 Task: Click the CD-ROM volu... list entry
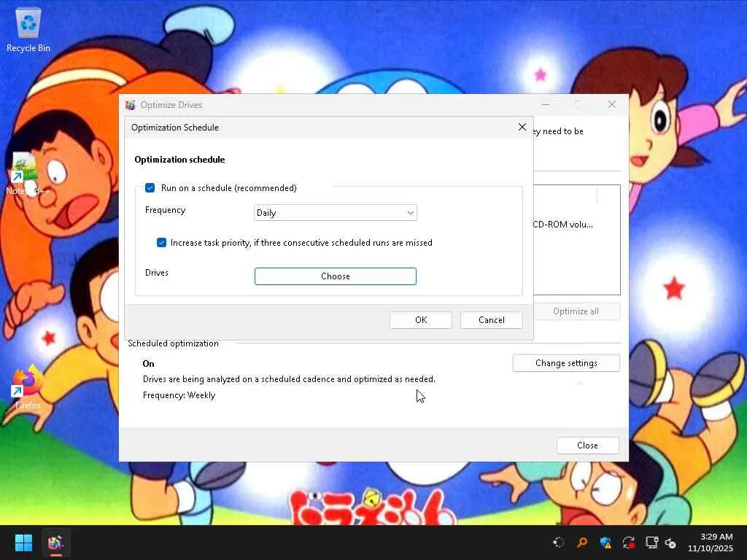click(x=563, y=225)
